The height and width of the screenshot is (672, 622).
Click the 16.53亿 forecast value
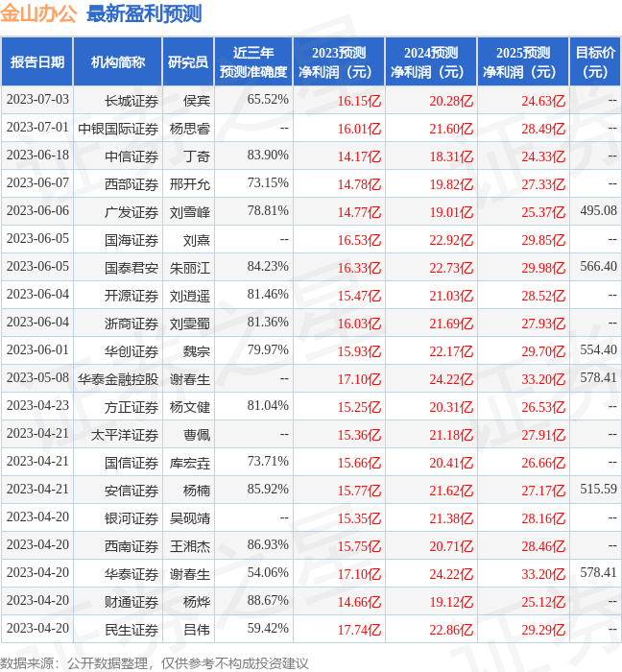(359, 240)
